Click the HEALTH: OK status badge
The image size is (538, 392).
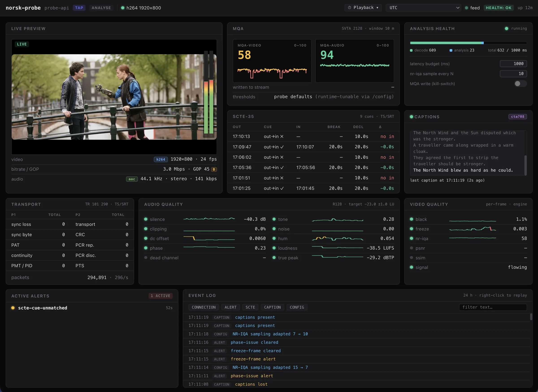tap(499, 8)
